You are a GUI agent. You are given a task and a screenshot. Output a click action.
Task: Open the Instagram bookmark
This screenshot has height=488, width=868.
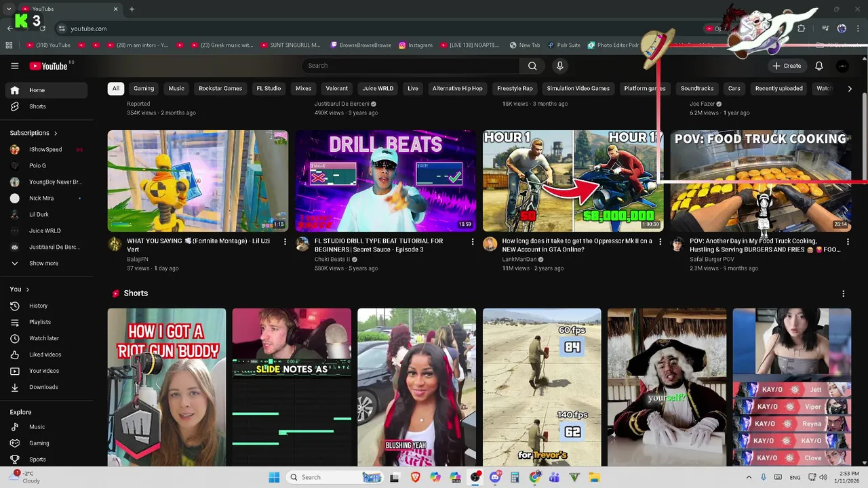[x=416, y=45]
